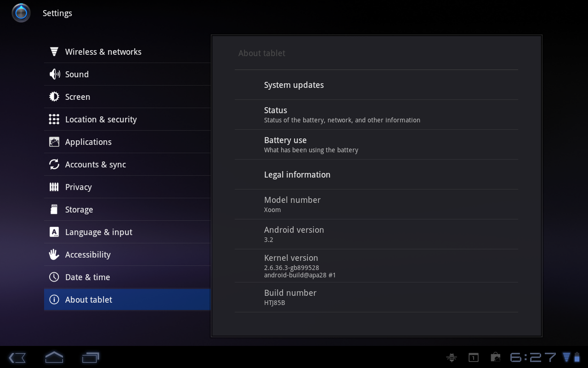This screenshot has height=368, width=588.
Task: Click the Settings app icon in header
Action: [21, 13]
